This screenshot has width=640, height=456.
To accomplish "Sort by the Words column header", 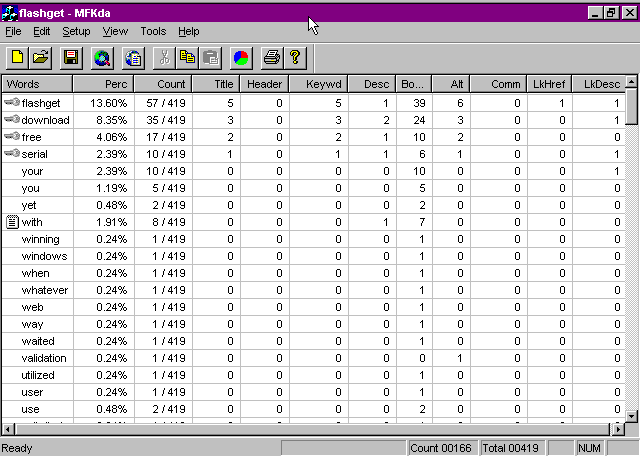I will coord(37,84).
